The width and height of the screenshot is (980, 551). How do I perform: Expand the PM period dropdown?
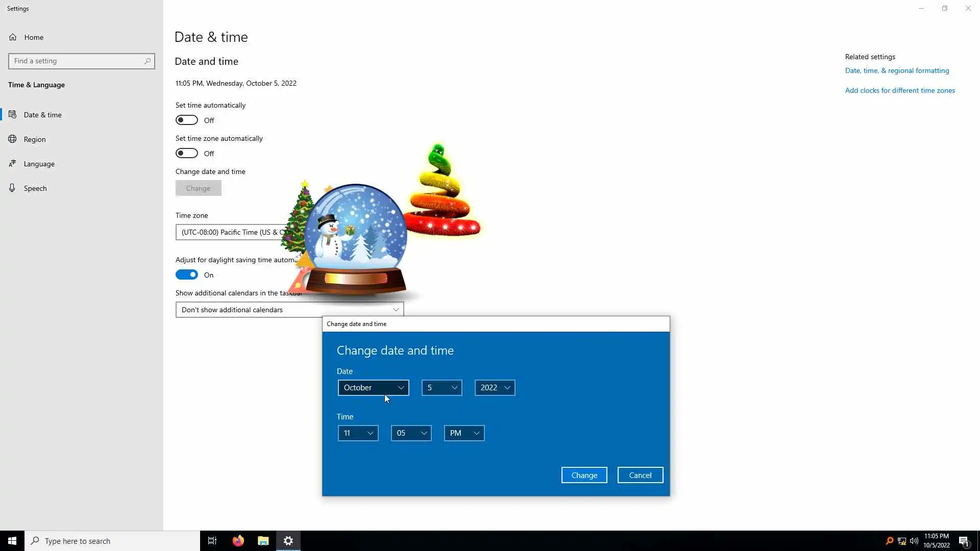click(x=464, y=433)
